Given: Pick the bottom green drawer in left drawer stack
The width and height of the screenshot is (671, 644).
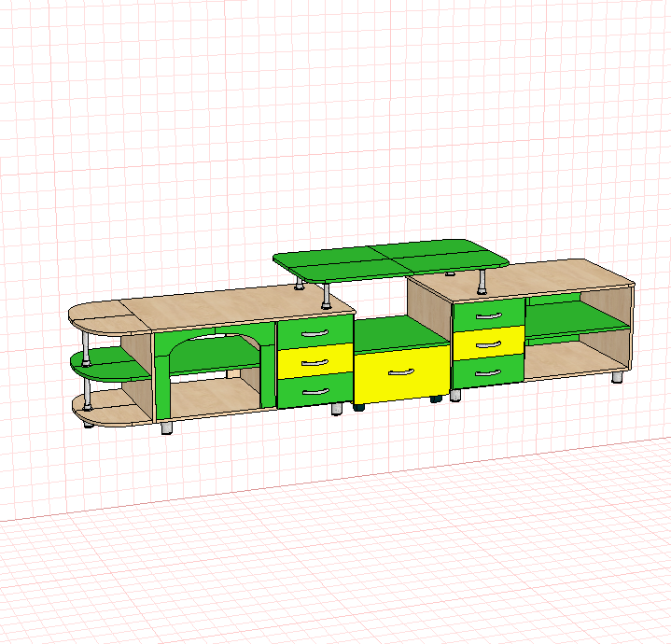Looking at the screenshot, I should coord(315,390).
